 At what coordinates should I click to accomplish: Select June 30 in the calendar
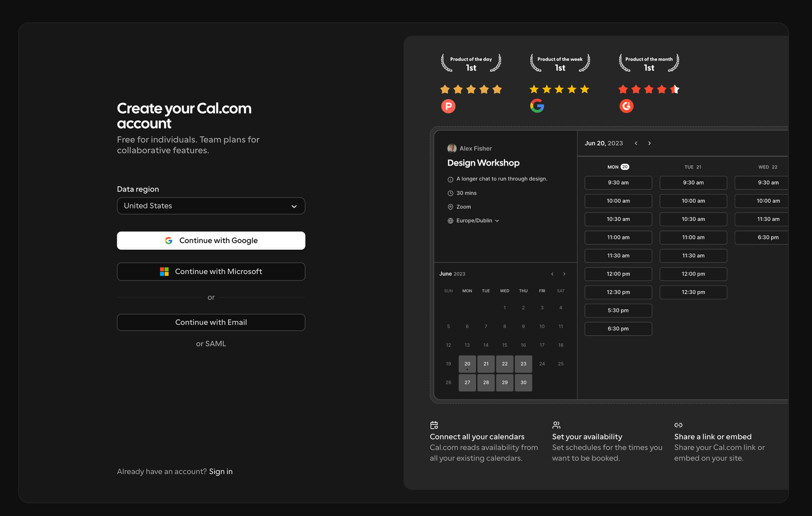(524, 383)
